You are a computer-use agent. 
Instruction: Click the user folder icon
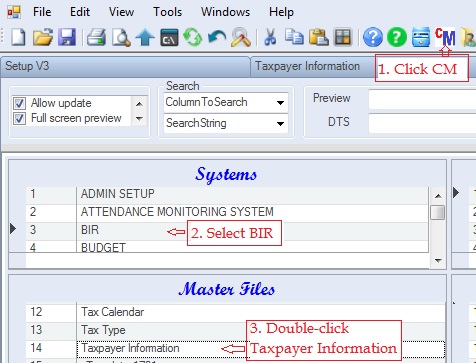(468, 37)
